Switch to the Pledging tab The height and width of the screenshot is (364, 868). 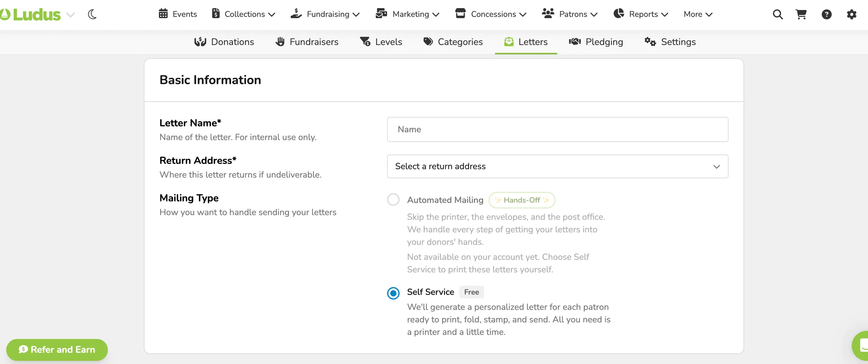596,42
